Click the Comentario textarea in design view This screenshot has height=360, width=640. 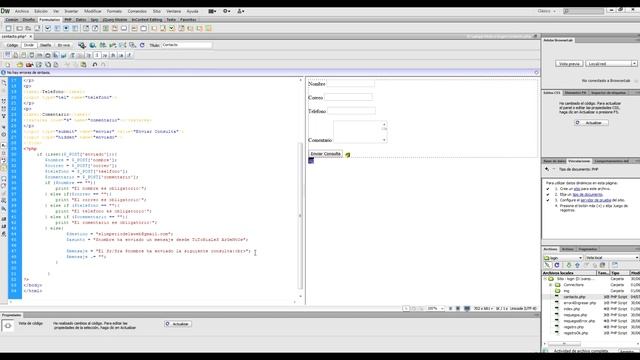360,131
